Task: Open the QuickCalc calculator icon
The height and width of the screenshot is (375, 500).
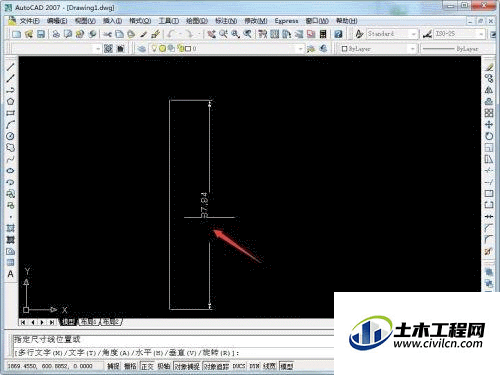Action: click(323, 34)
